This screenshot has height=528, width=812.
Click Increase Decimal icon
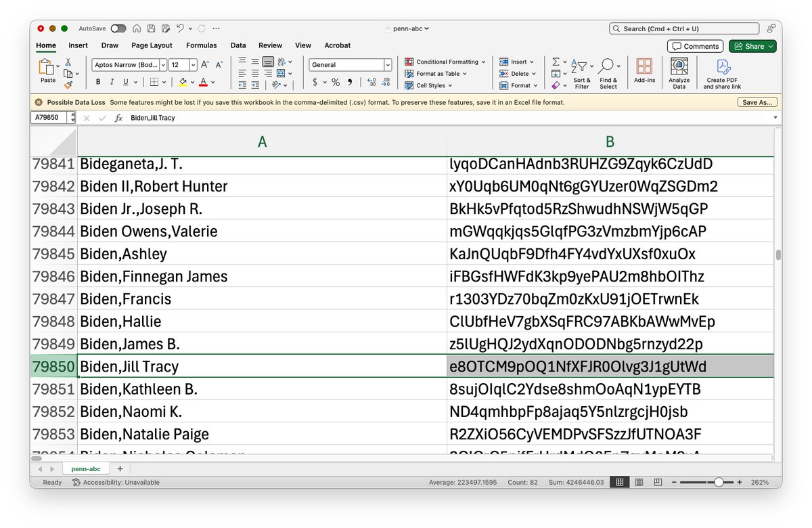click(x=371, y=83)
